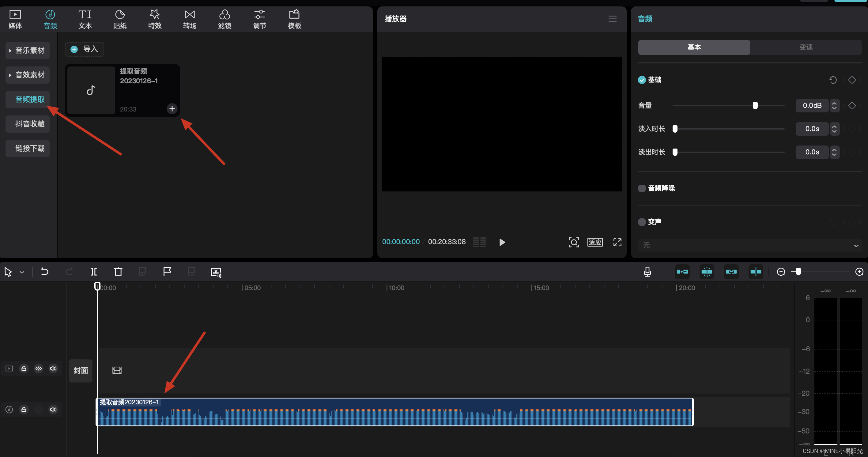Click the undo arrow in timeline toolbar
This screenshot has width=868, height=457.
point(44,272)
